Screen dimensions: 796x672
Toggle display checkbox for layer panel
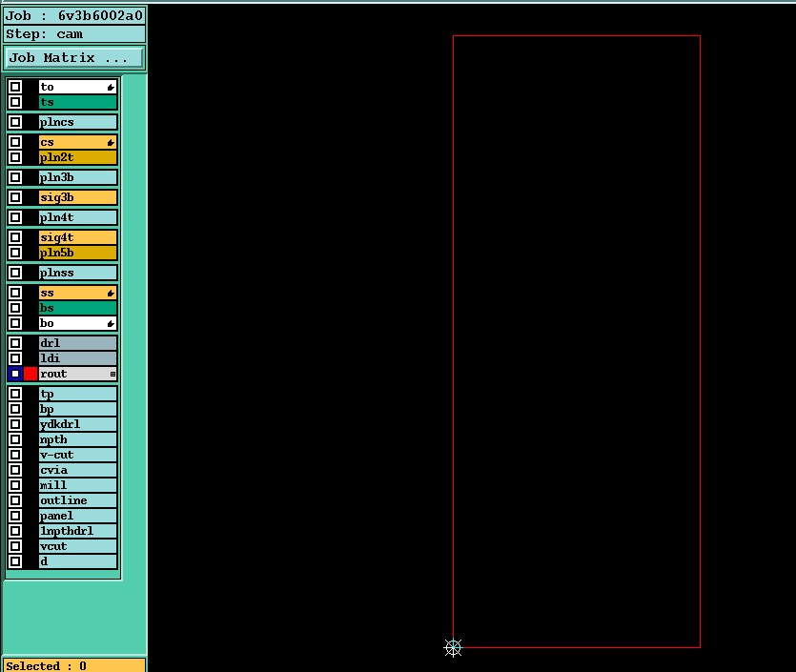15,516
